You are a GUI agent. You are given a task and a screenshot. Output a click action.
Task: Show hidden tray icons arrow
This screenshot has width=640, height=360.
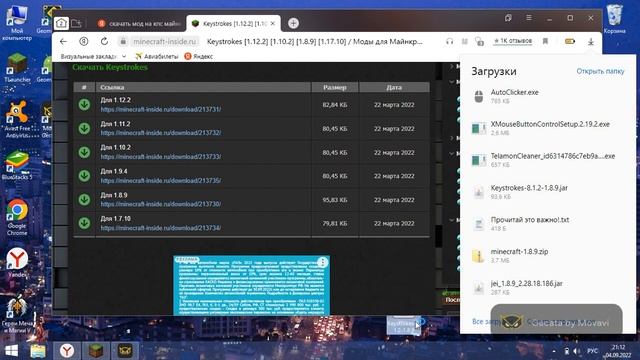click(x=554, y=351)
